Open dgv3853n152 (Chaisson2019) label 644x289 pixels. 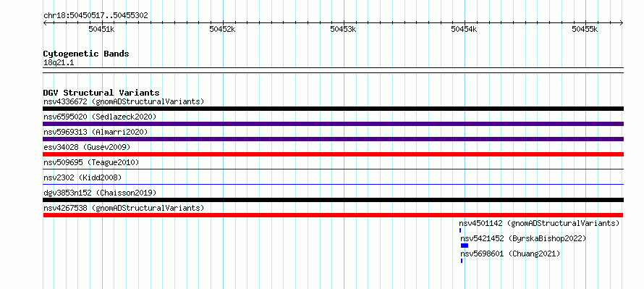tap(100, 193)
